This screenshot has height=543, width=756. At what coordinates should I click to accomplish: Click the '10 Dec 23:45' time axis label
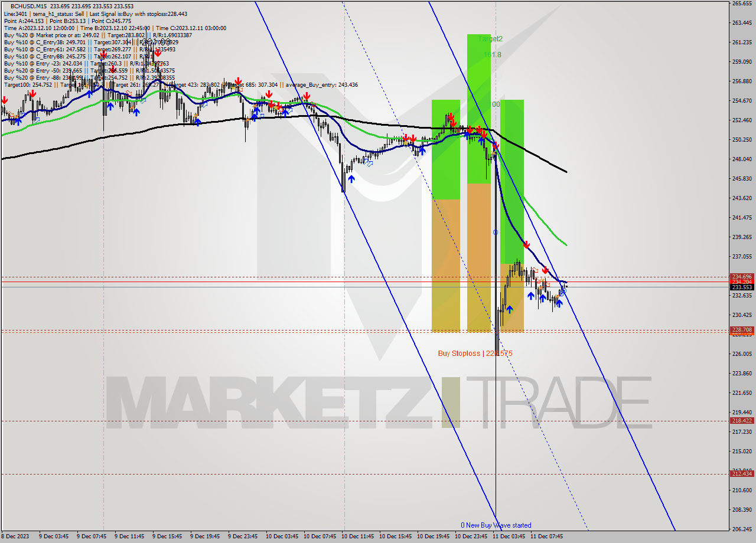(471, 537)
